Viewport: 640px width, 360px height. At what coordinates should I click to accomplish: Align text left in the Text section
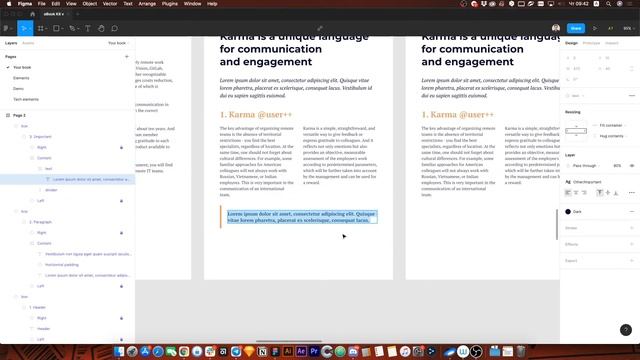pos(568,193)
